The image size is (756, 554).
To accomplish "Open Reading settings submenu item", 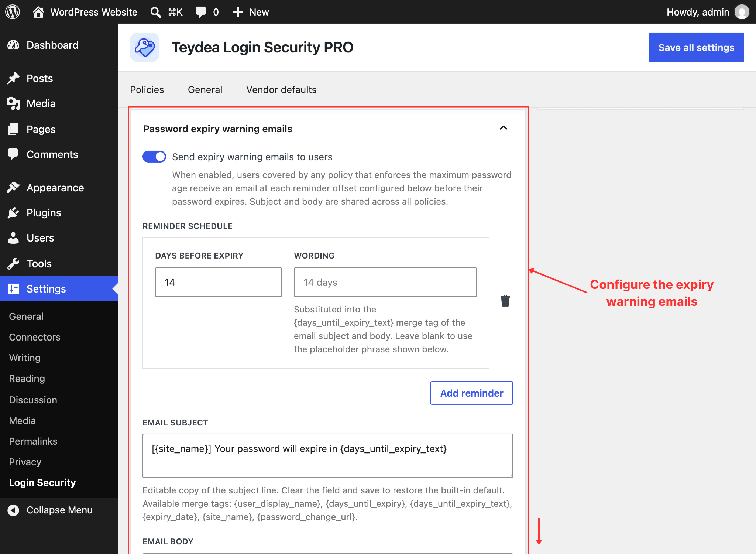I will [x=27, y=379].
